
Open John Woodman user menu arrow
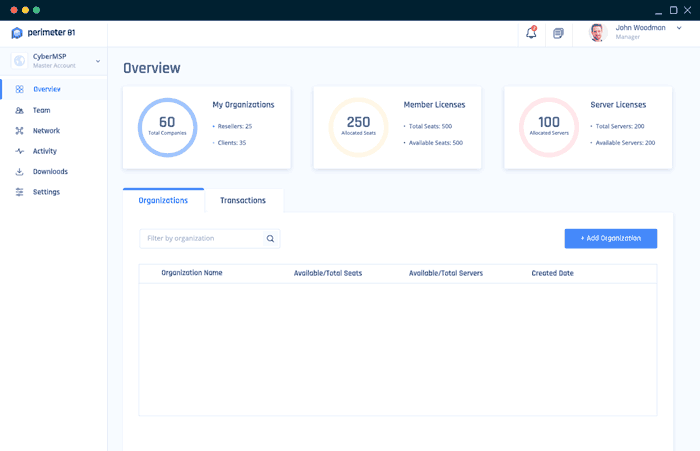click(x=678, y=29)
